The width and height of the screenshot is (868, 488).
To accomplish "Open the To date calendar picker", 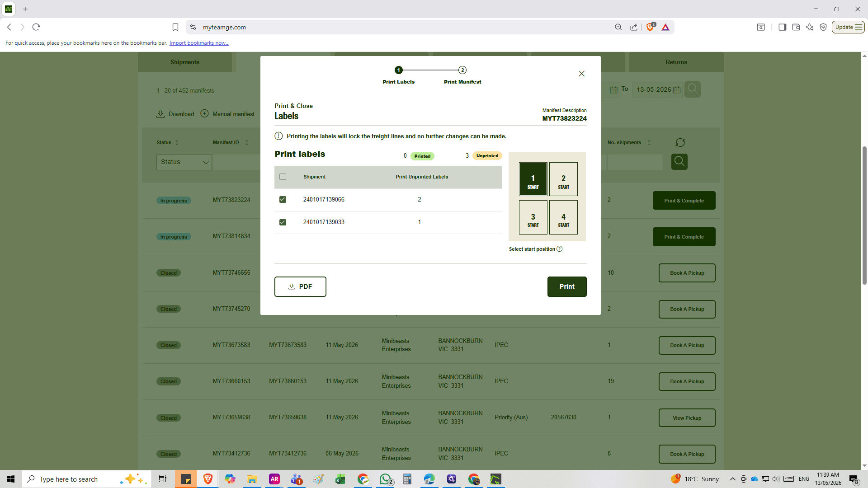I will click(677, 89).
